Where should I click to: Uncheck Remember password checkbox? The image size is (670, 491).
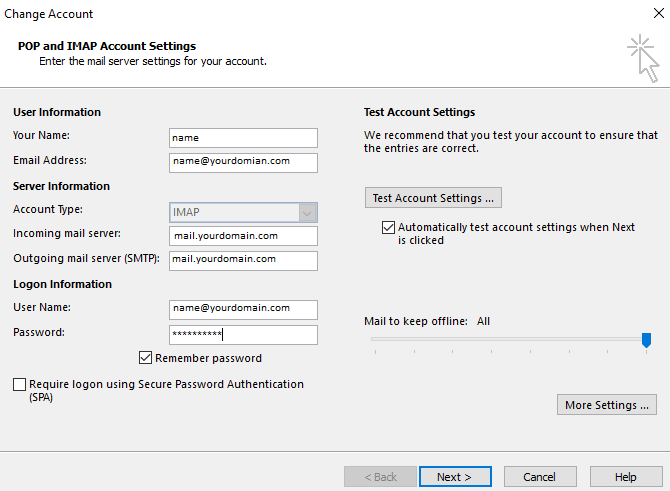click(x=145, y=358)
